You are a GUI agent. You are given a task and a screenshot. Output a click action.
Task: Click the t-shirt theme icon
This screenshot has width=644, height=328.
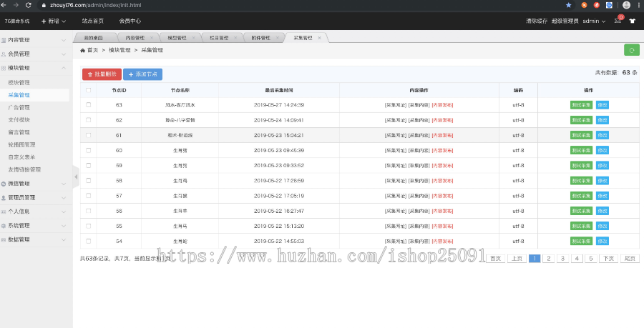click(632, 21)
